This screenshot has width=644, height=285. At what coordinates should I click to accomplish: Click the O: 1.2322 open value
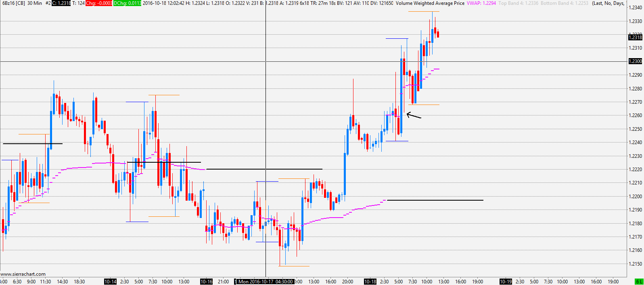click(236, 3)
